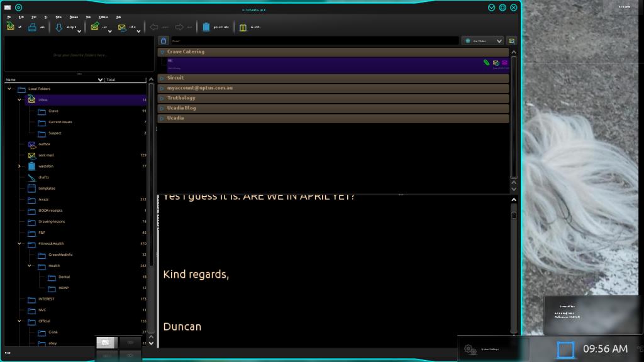Open the last menu in the menu bar

pos(118,16)
